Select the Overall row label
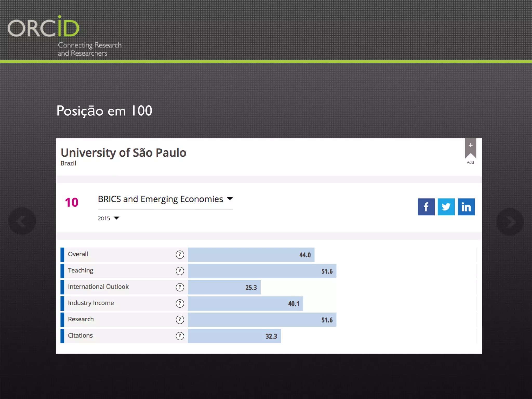Viewport: 532px width, 399px height. coord(78,254)
